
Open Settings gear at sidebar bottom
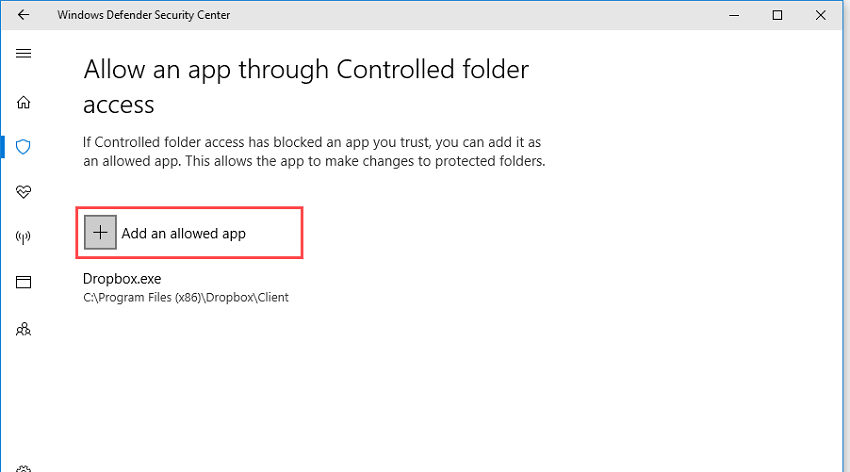pos(24,468)
